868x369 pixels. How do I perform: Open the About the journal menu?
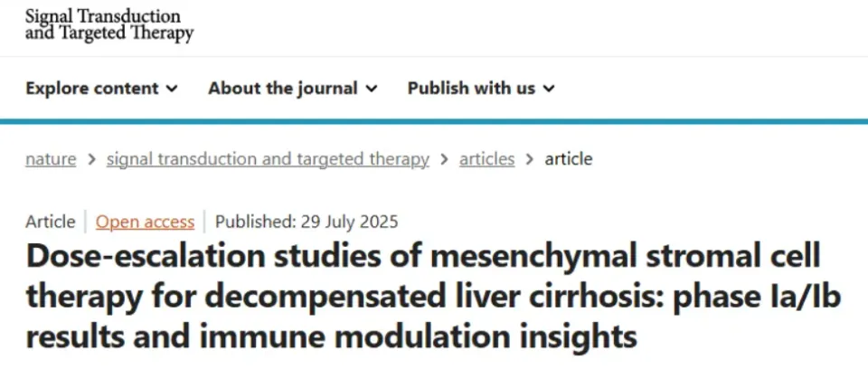pyautogui.click(x=292, y=88)
